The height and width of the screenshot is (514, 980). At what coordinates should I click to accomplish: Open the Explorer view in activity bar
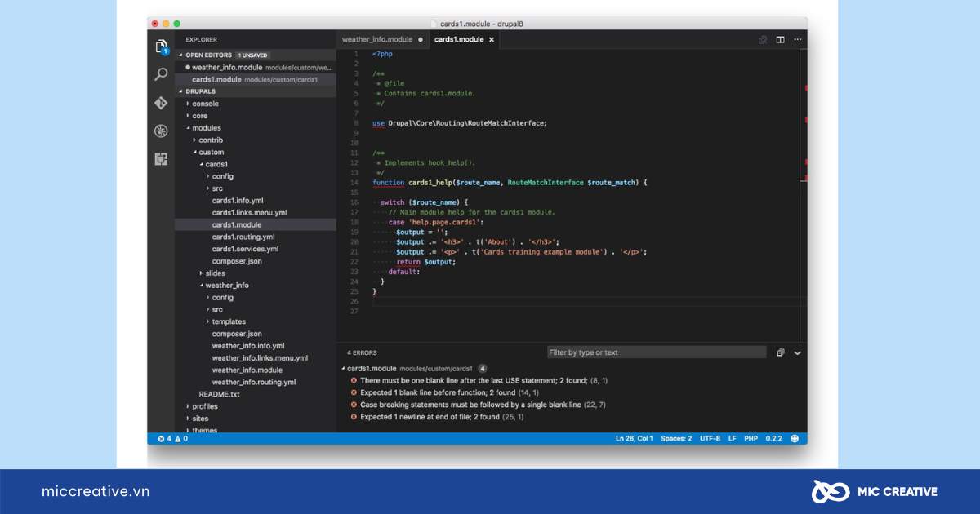[x=161, y=47]
